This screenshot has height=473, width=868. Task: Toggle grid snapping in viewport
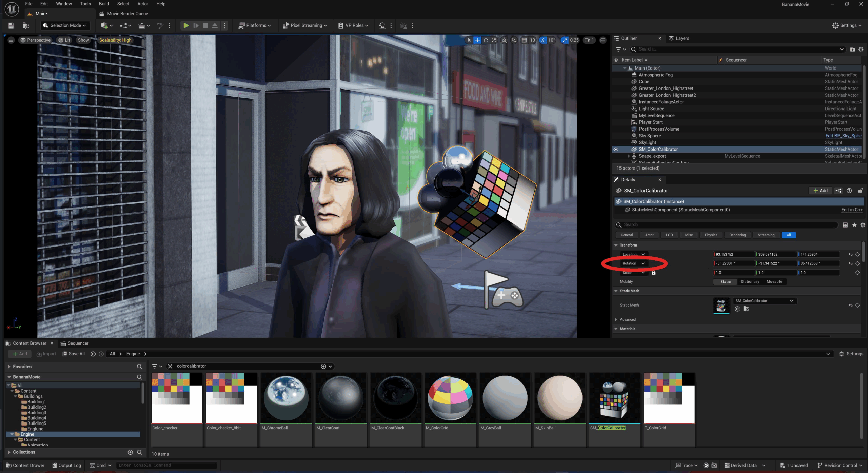[x=524, y=40]
